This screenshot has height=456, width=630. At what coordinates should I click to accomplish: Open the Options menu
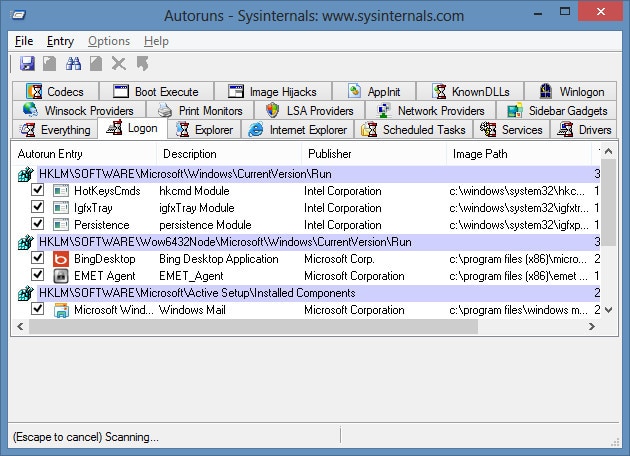[109, 41]
